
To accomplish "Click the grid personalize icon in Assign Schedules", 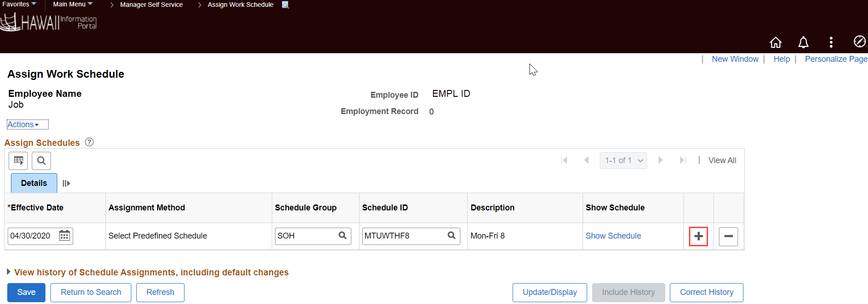I will (18, 160).
